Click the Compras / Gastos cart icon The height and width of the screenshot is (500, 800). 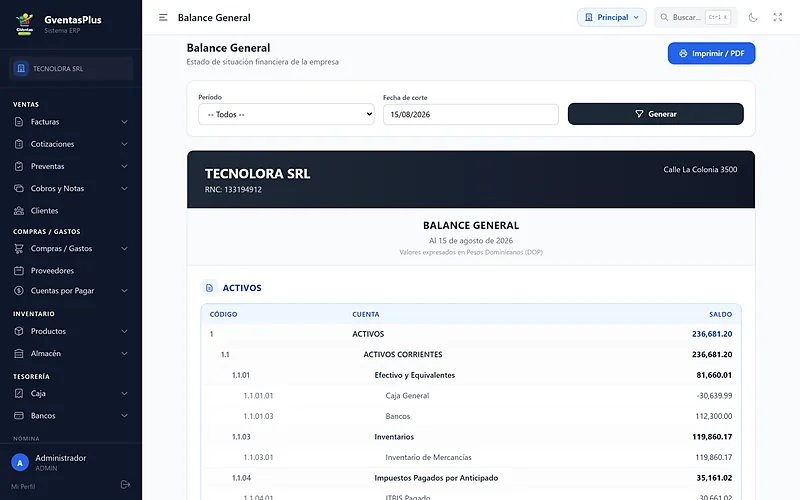pyautogui.click(x=19, y=248)
